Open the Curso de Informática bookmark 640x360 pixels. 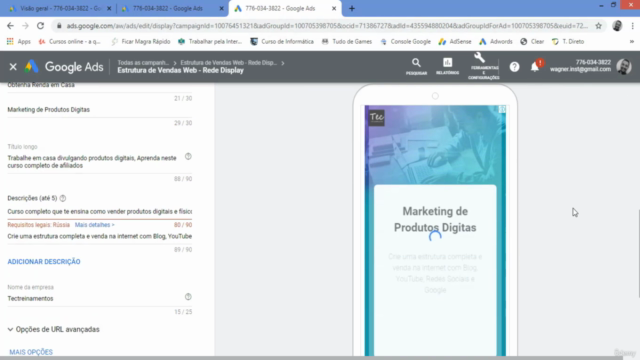[x=282, y=42]
